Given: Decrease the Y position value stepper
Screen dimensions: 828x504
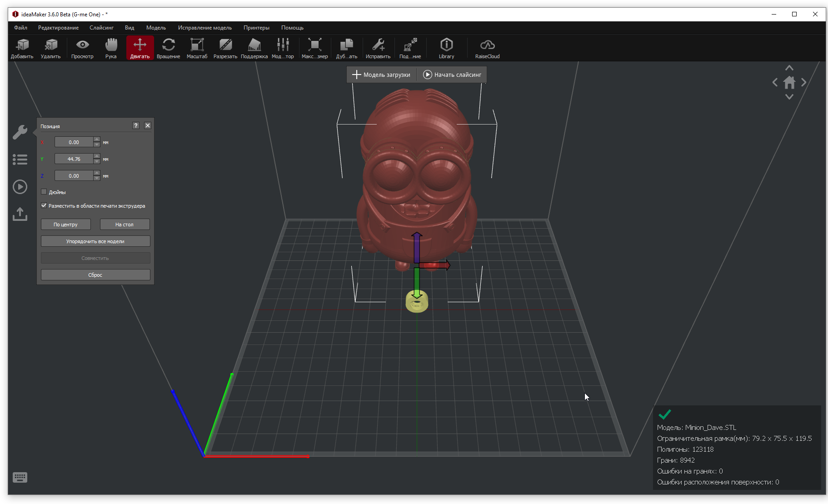Looking at the screenshot, I should (96, 161).
